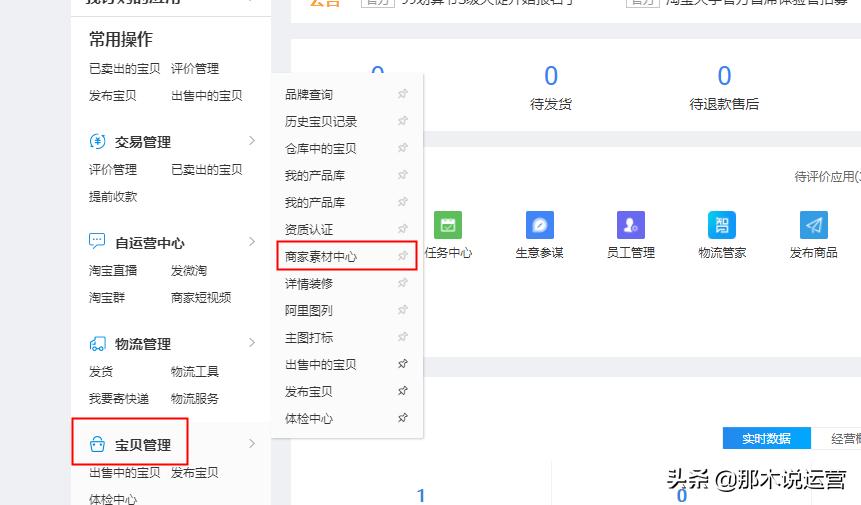The width and height of the screenshot is (861, 505).
Task: Unpin 出售中的宝贝 in the flyout menu
Action: (x=402, y=364)
